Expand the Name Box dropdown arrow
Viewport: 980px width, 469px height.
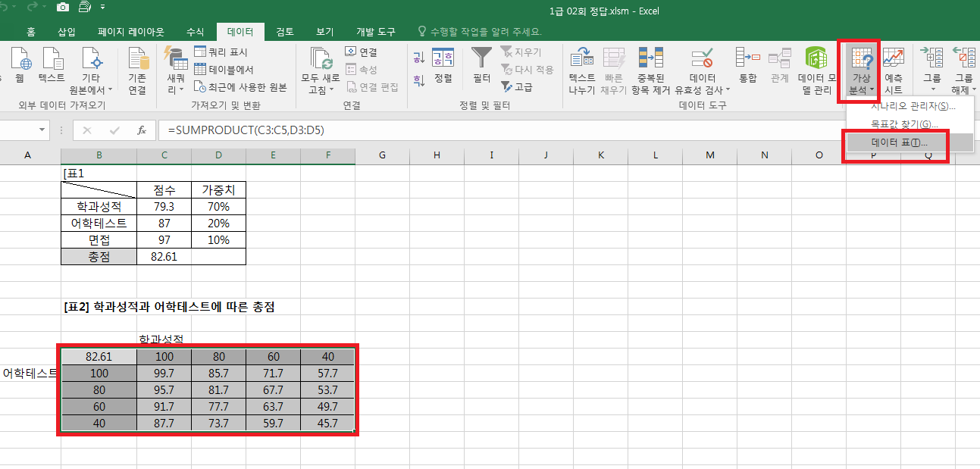(x=42, y=130)
